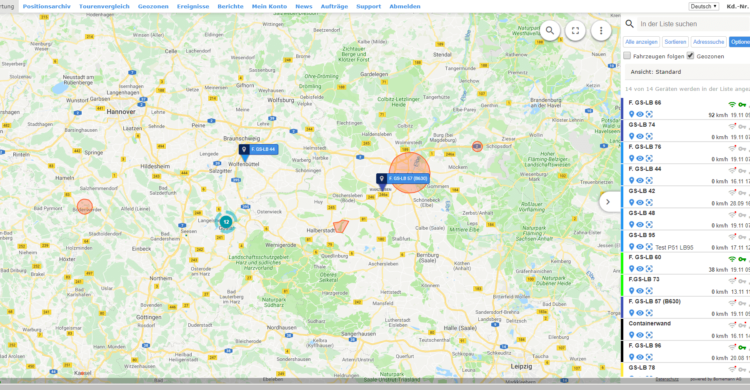Open the Tourenvergleich menu

pyautogui.click(x=104, y=6)
